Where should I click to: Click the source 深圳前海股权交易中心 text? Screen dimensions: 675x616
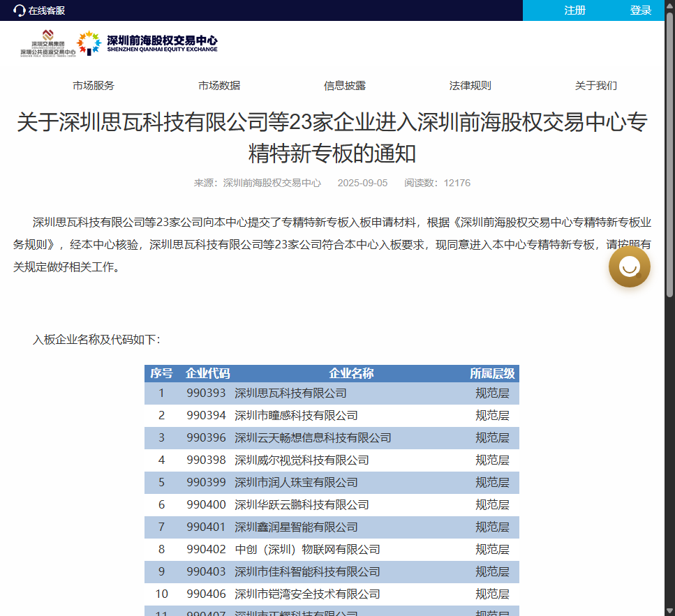coord(272,183)
